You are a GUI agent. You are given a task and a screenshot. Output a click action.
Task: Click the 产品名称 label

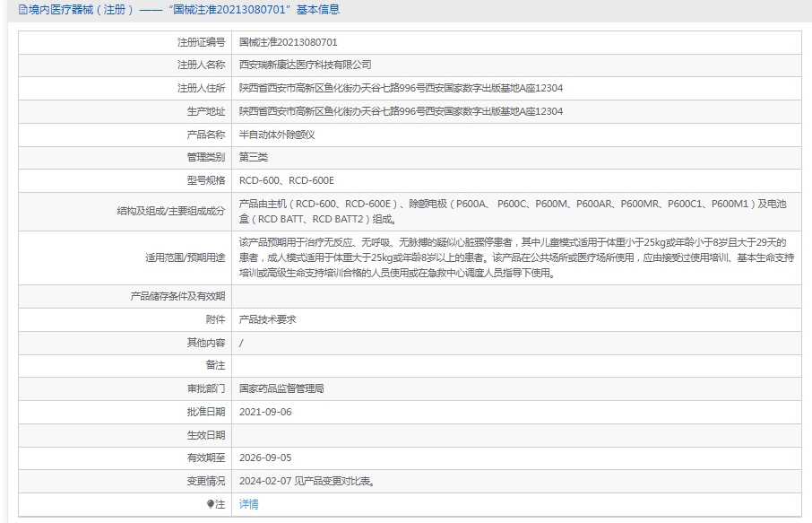206,135
